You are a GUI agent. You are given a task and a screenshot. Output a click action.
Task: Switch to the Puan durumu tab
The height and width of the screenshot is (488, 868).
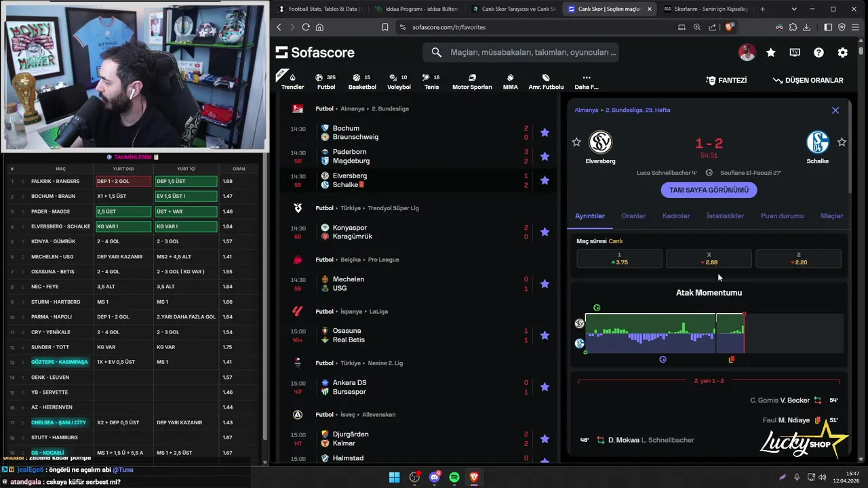click(783, 216)
